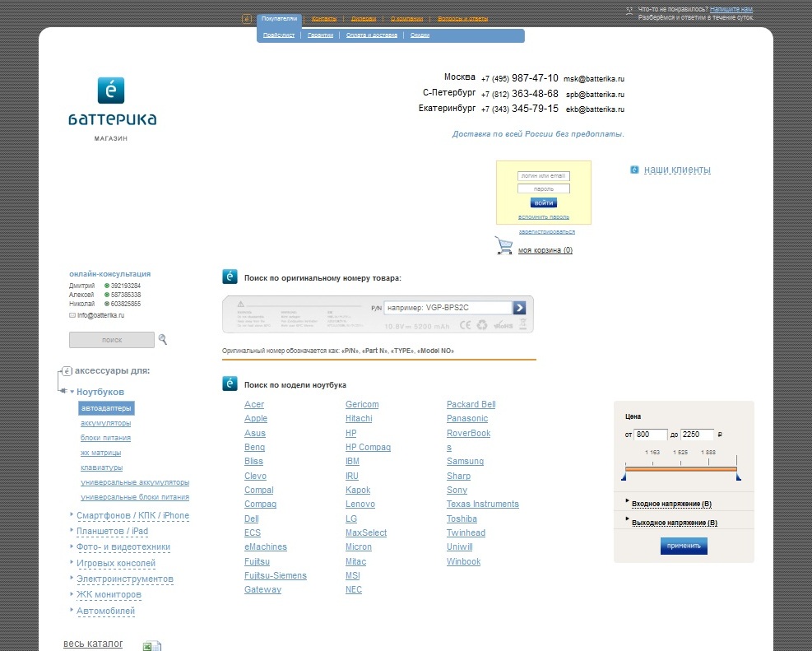Expand 'Выходное напряжение (В)' filter
Screen dimensions: 812x651
tap(674, 523)
